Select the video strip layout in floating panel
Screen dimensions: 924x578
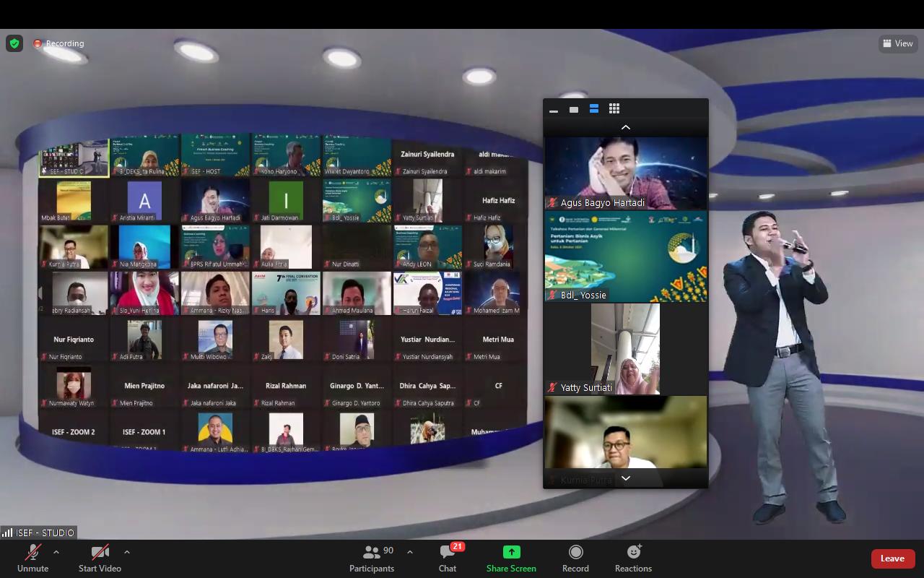coord(594,109)
